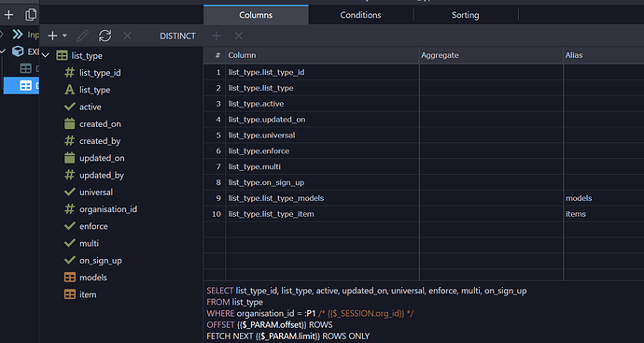644x343 pixels.
Task: Click the orange table icon next to item
Action: [x=70, y=294]
